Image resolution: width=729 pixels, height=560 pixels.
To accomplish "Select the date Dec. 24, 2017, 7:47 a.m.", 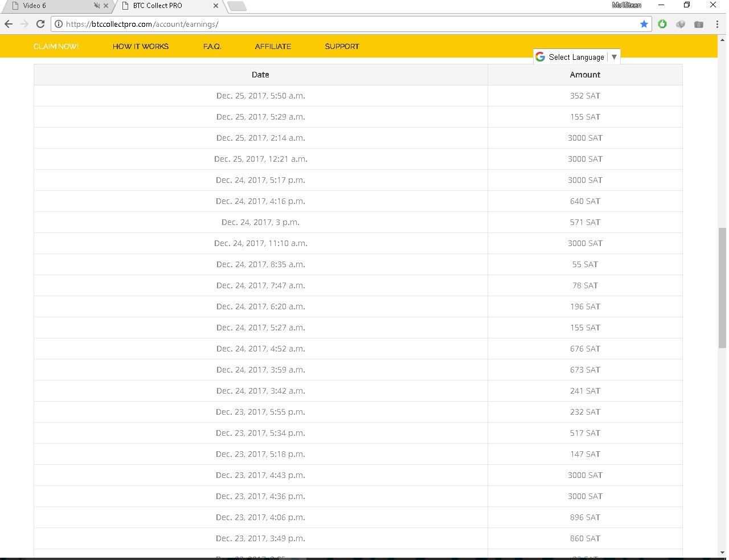I will point(261,285).
